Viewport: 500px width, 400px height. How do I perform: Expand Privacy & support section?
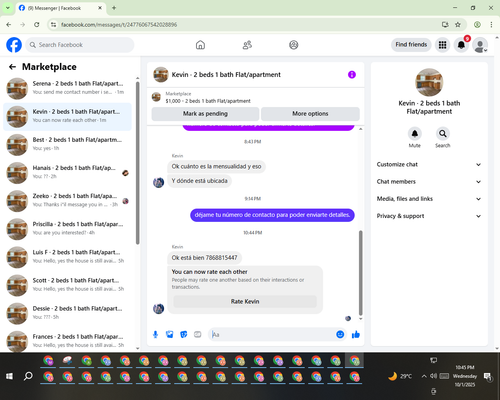(429, 216)
